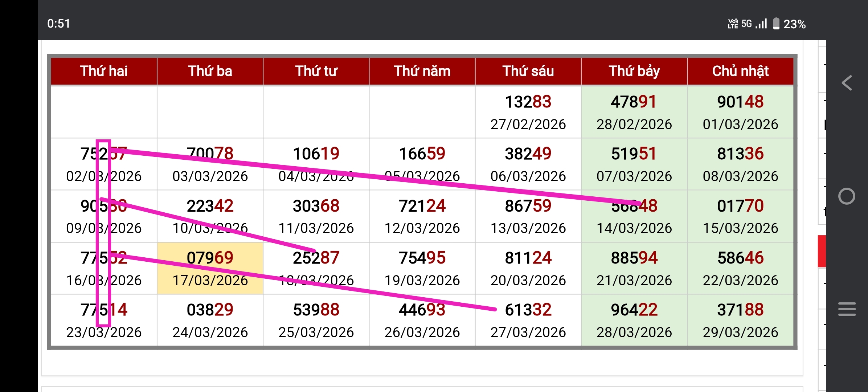
Task: Tap the Thứ bảy column header
Action: [x=634, y=71]
